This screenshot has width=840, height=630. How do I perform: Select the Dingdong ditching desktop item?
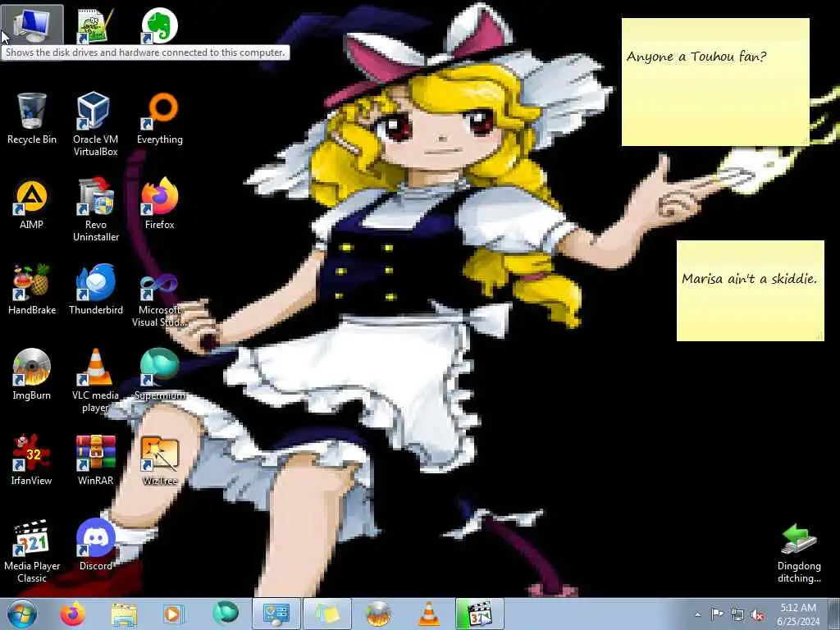[799, 553]
